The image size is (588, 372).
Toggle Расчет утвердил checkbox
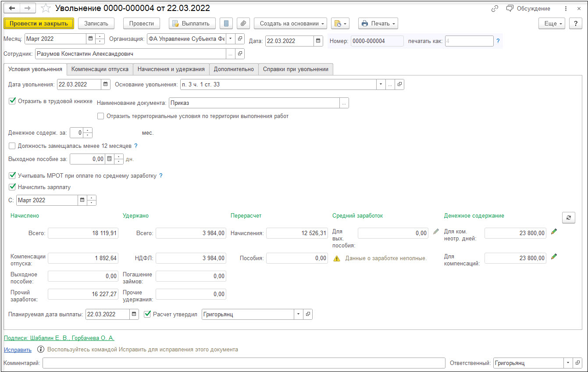(147, 314)
